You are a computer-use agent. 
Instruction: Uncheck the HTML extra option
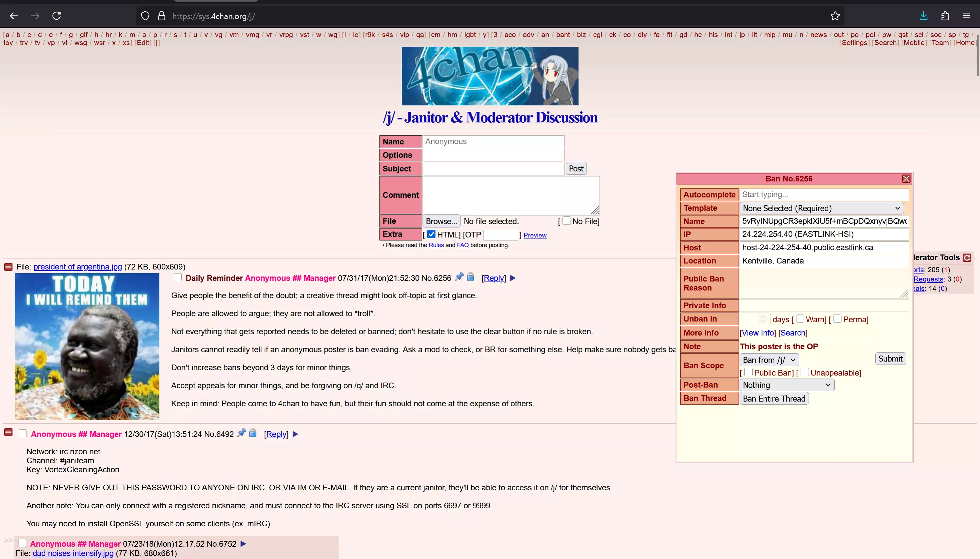click(431, 234)
